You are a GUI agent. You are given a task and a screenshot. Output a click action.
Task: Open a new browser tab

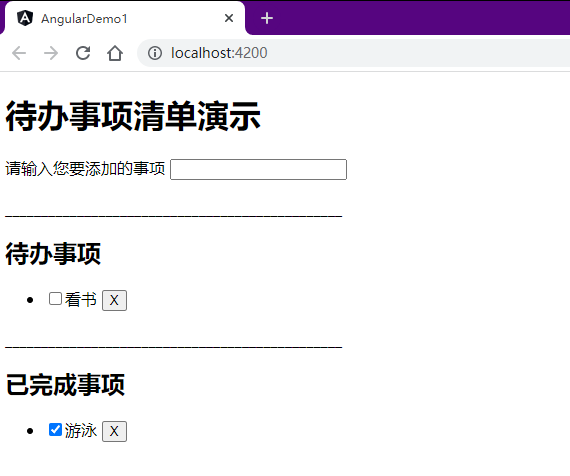click(x=267, y=18)
